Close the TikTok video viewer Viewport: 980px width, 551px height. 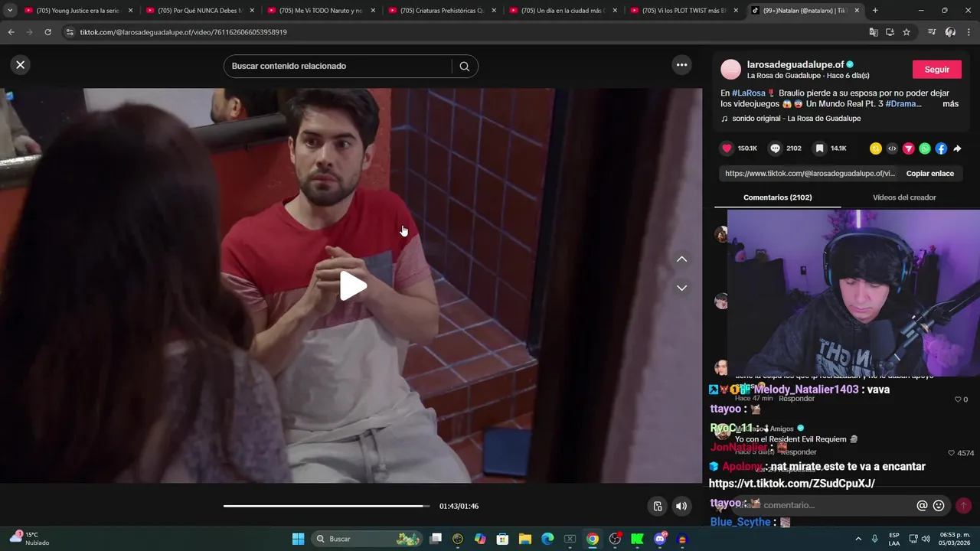tap(21, 65)
